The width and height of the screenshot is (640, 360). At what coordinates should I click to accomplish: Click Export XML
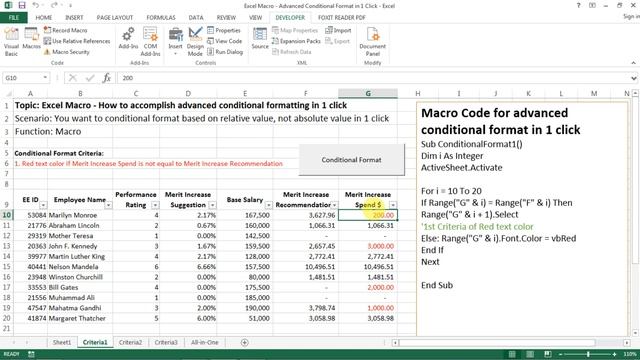coord(338,41)
